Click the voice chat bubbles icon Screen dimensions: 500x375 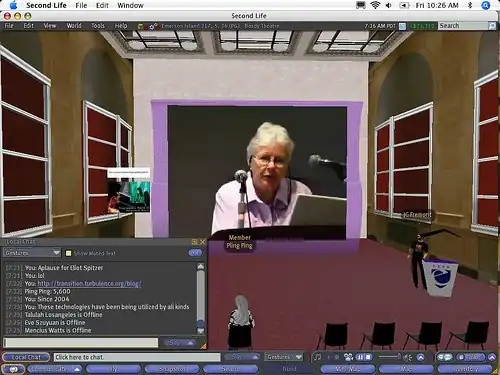click(445, 357)
